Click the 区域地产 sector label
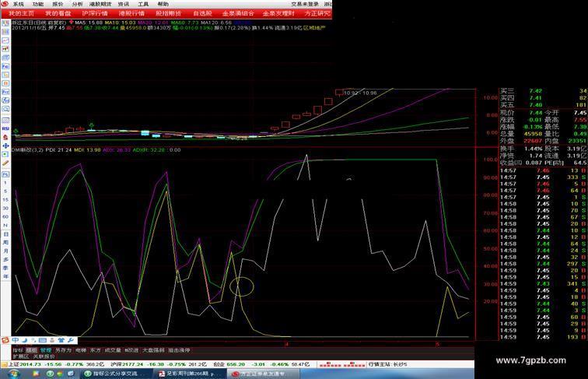Viewport: 588px width, 379px height. 313,28
